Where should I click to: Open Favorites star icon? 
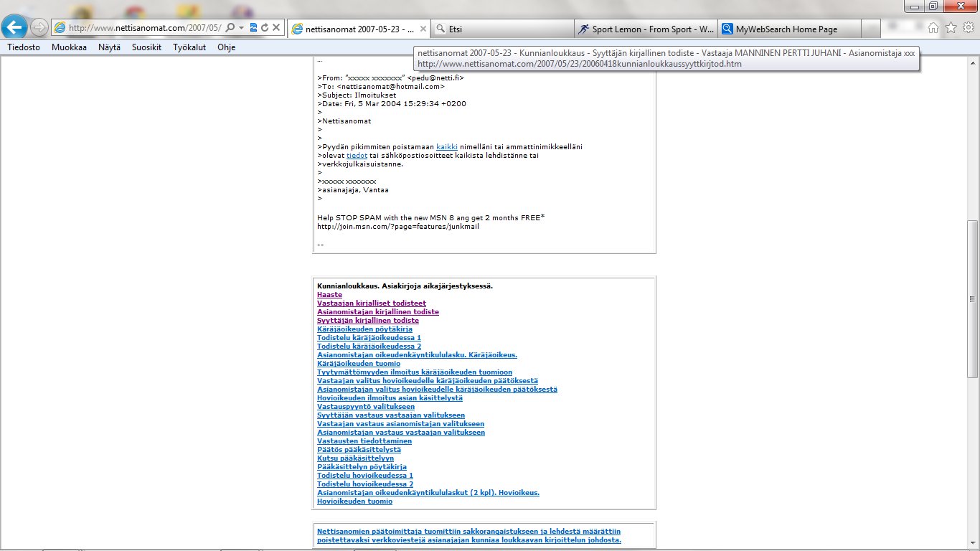[x=951, y=27]
